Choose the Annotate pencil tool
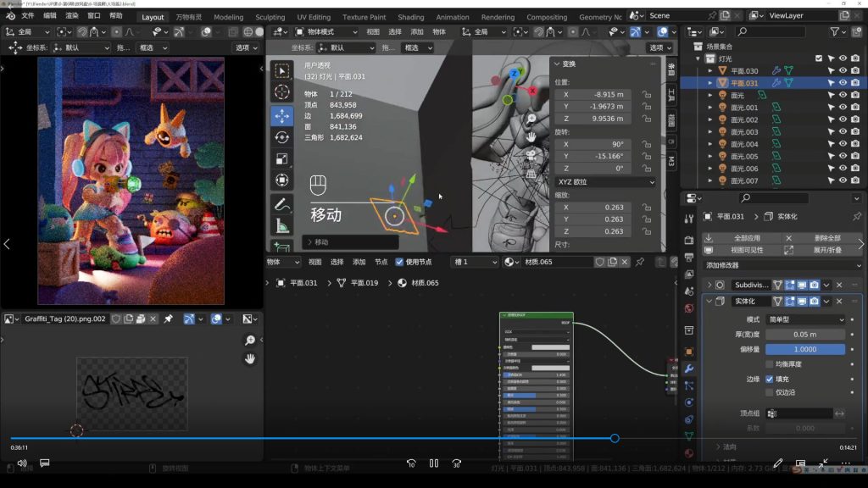 coord(282,204)
